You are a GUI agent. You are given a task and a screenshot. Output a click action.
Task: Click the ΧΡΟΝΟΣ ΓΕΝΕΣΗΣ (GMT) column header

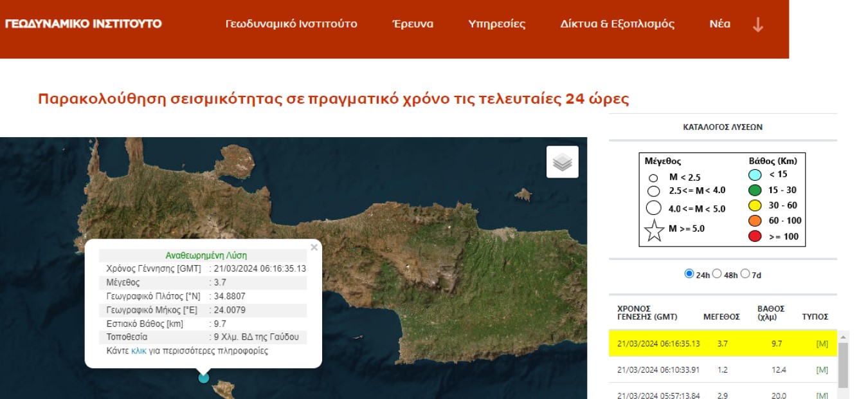click(x=648, y=313)
